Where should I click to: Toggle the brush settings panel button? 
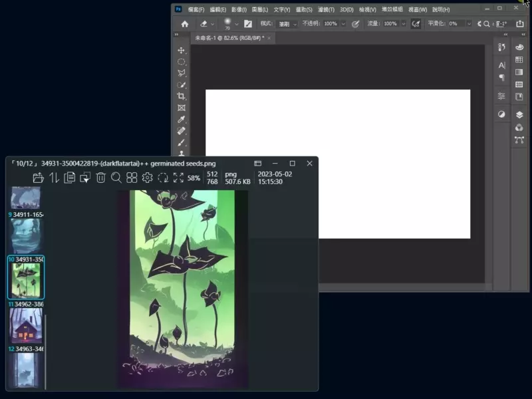point(247,24)
